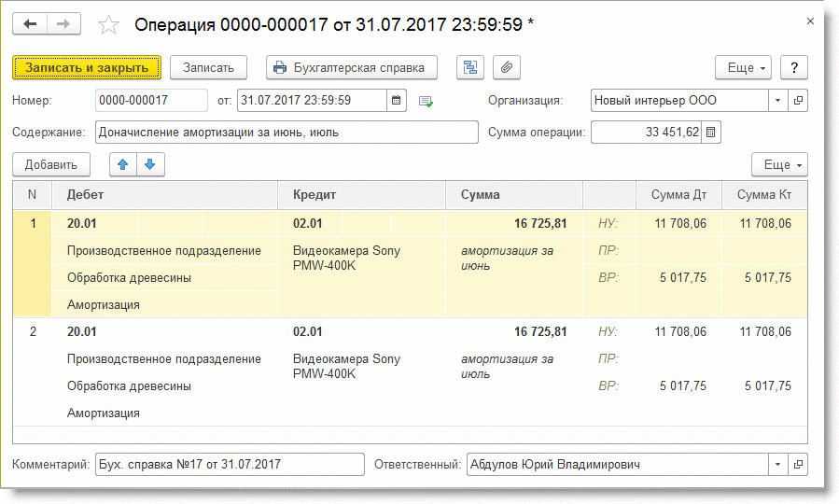The width and height of the screenshot is (839, 504).
Task: Click the Записать button
Action: 208,67
